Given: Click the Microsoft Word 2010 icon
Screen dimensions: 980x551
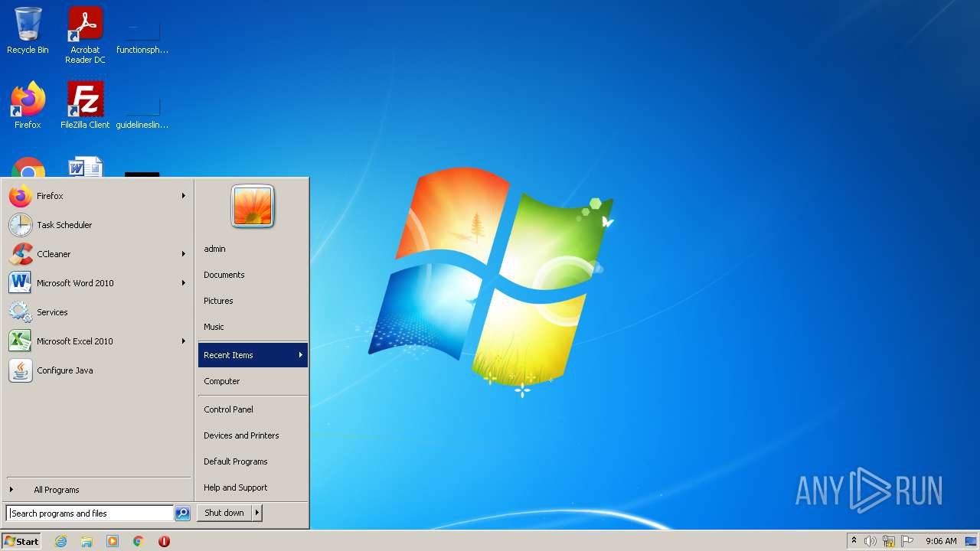Looking at the screenshot, I should click(x=21, y=283).
